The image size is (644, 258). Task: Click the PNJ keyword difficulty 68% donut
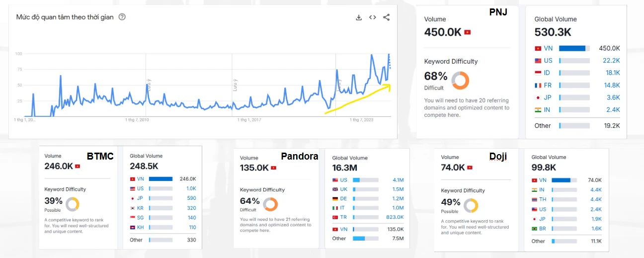point(460,80)
